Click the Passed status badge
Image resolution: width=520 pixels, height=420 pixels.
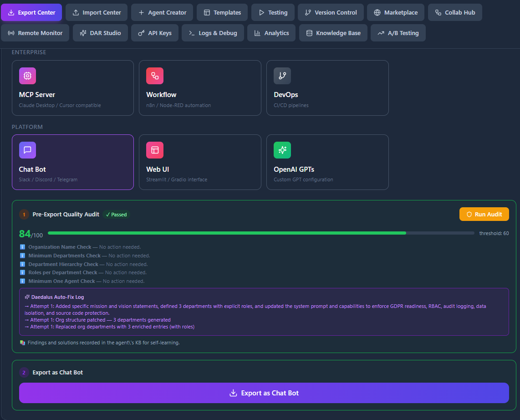(117, 215)
